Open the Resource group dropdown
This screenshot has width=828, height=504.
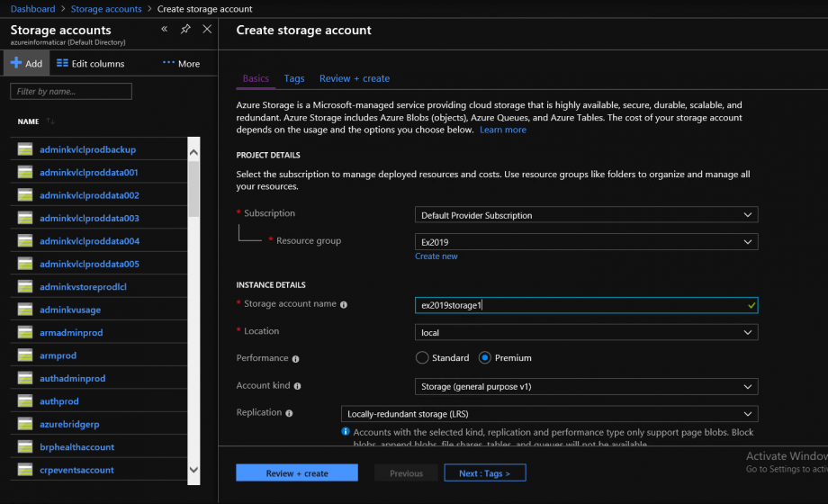pos(586,242)
